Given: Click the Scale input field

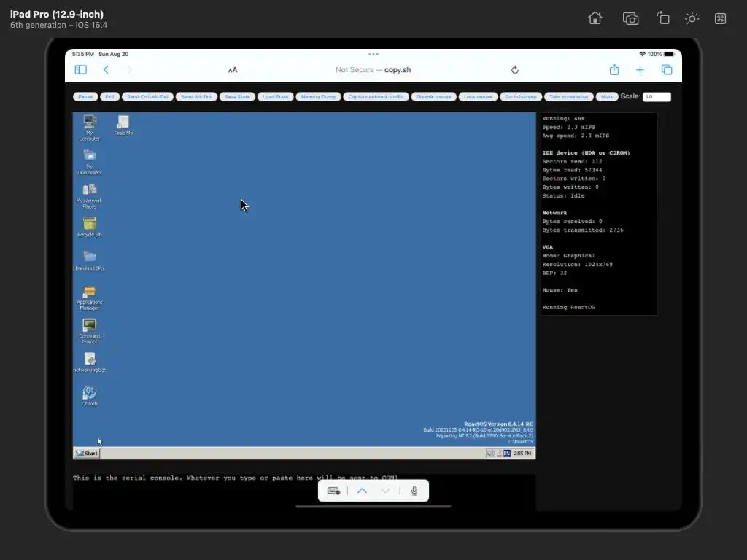Looking at the screenshot, I should 657,97.
